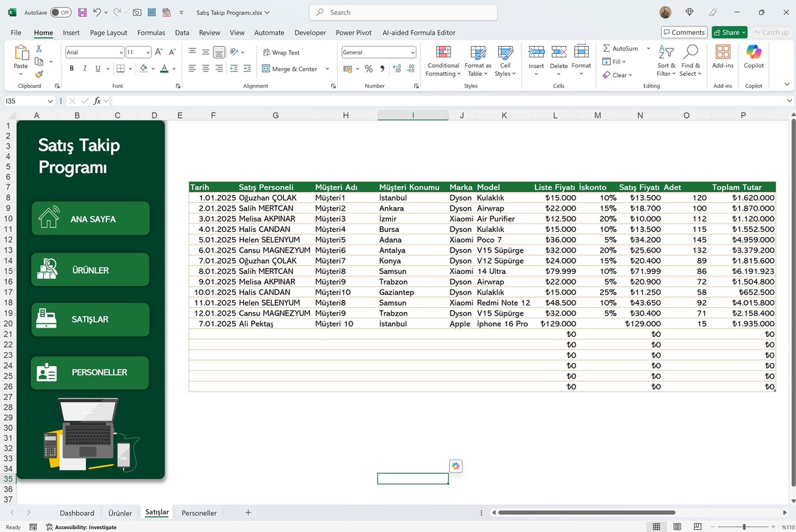
Task: Open the Insert ribbon tab
Action: tap(71, 33)
